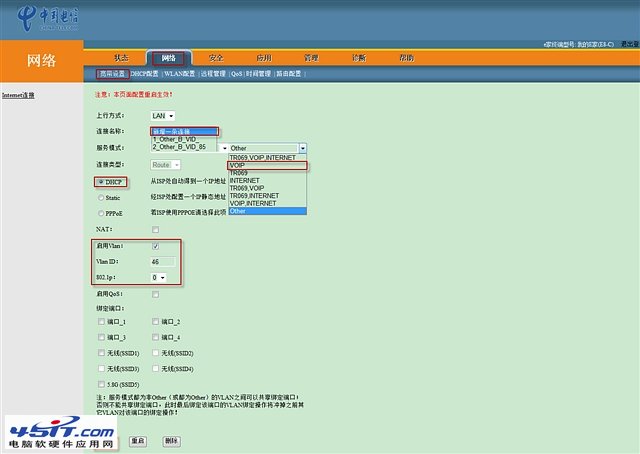The width and height of the screenshot is (640, 454).
Task: Select the Static radio button
Action: pos(101,198)
